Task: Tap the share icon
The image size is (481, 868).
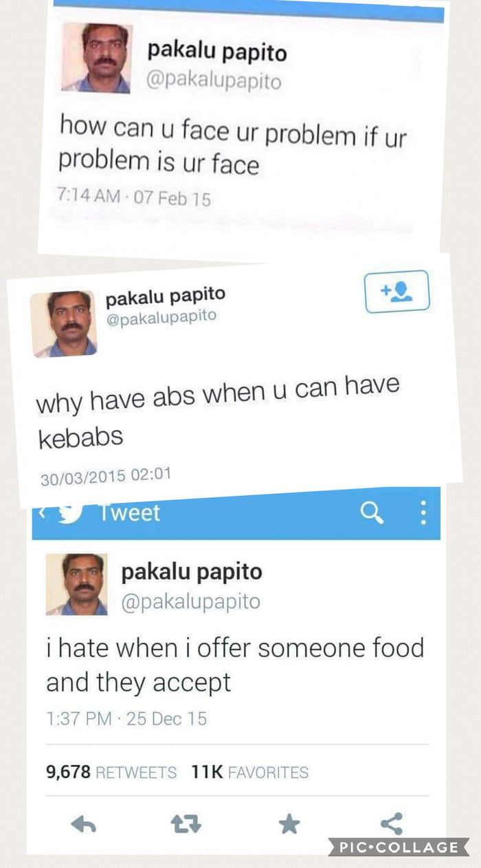Action: pos(391,823)
